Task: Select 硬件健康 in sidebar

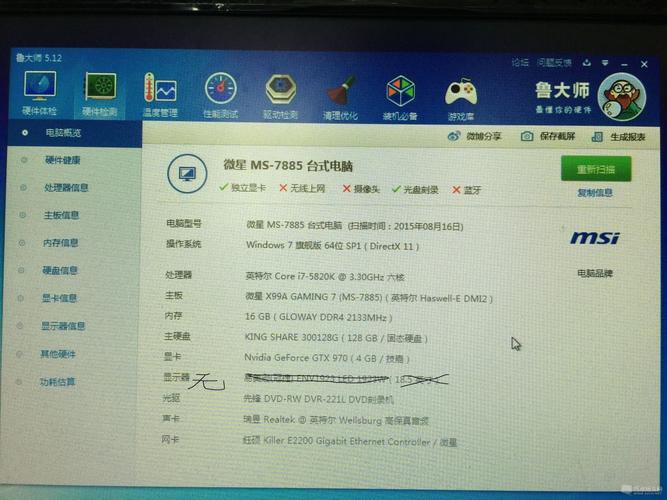Action: click(x=63, y=160)
